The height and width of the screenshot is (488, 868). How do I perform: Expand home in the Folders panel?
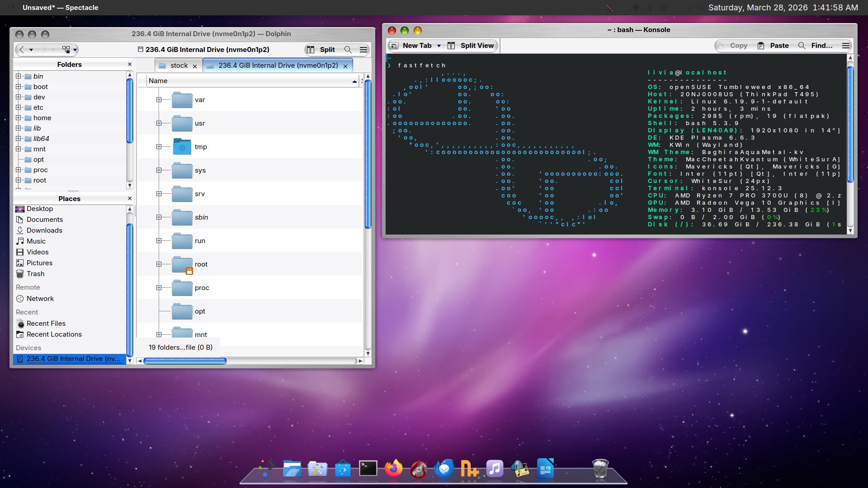coord(18,117)
